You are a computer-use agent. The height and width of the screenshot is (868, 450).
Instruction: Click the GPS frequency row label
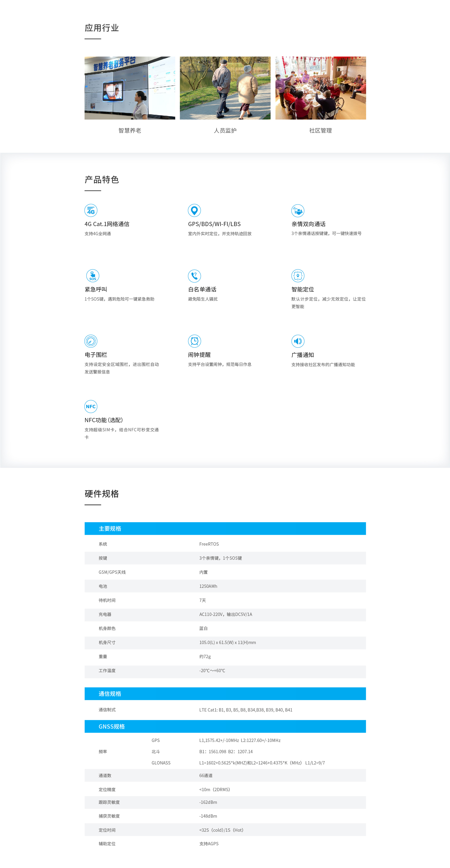tap(156, 740)
